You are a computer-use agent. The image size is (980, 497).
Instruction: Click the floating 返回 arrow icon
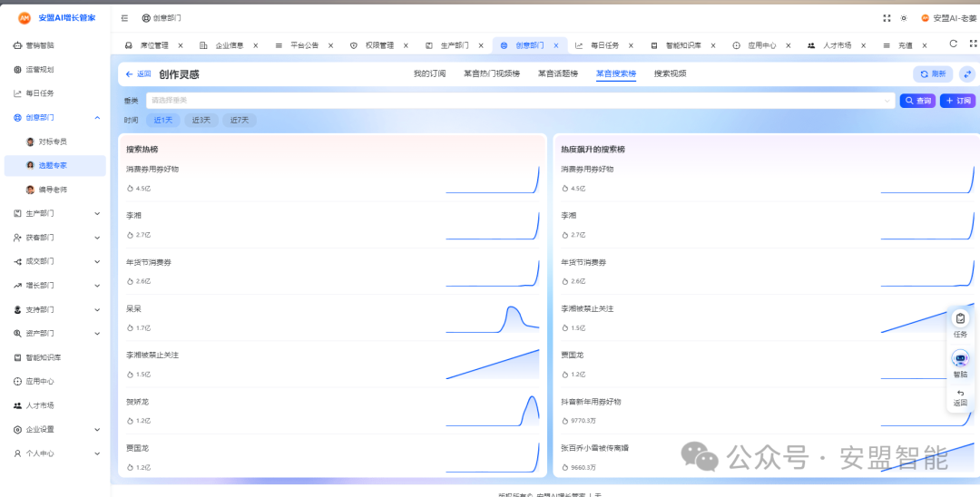960,393
